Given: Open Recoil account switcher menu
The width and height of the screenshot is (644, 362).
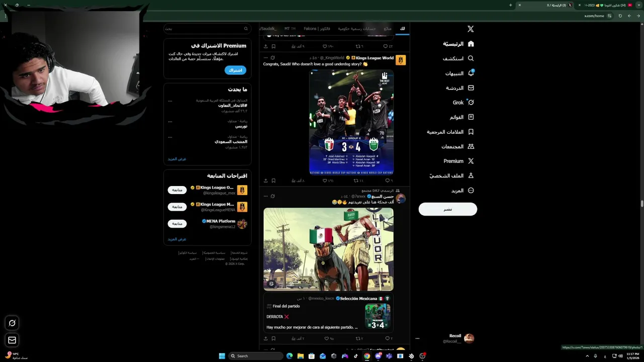Looking at the screenshot, I should point(447,338).
